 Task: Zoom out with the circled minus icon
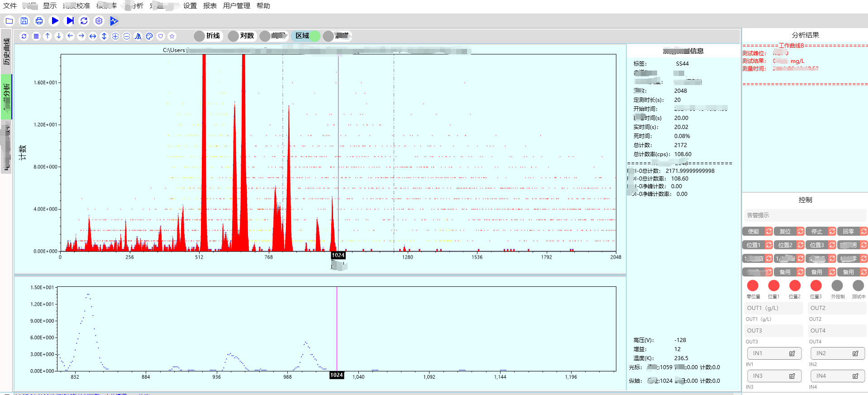pyautogui.click(x=127, y=36)
